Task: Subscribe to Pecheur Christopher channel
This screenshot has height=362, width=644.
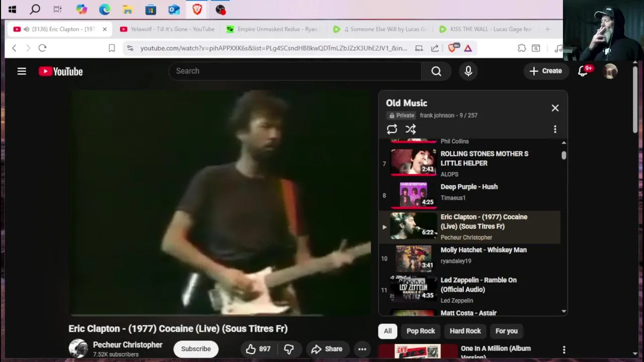Action: [196, 349]
